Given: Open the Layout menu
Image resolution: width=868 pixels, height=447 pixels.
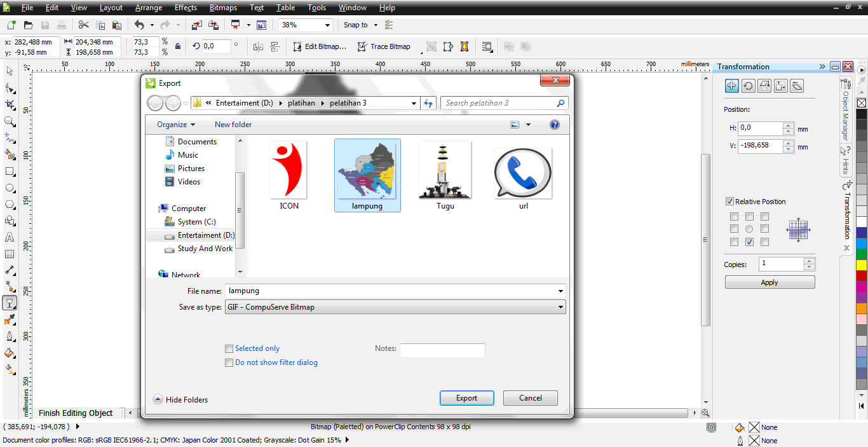Looking at the screenshot, I should coord(111,8).
